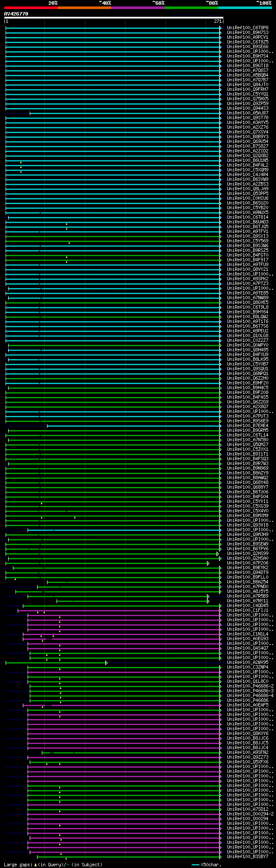Select hit label UniRef100_B7EHE4
Viewport: 276px width, 868px height.
[248, 425]
